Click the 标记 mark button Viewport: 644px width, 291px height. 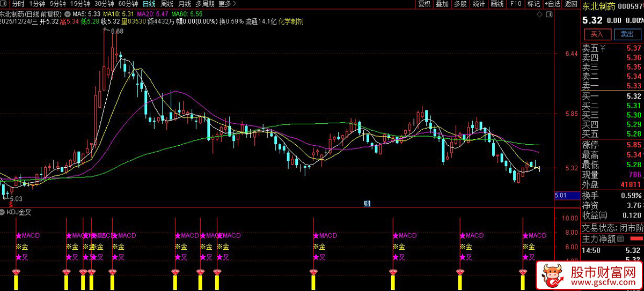pos(533,4)
